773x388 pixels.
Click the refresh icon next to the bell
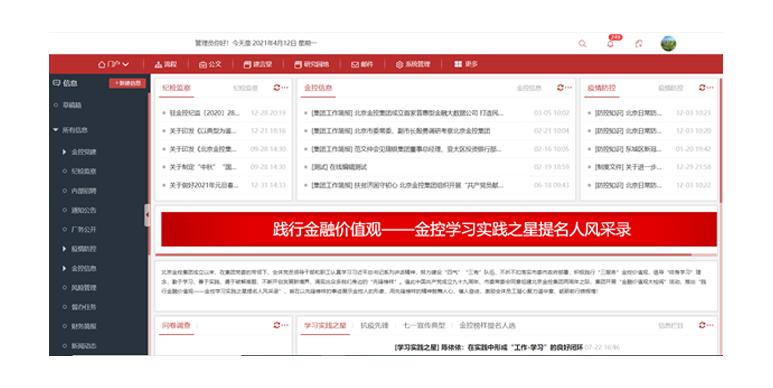639,43
